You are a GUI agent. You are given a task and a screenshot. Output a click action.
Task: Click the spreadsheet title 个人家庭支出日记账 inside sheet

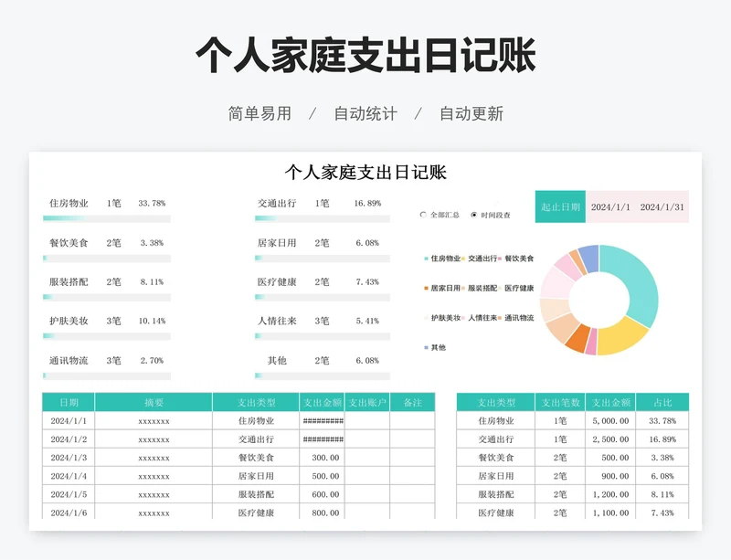pos(365,173)
